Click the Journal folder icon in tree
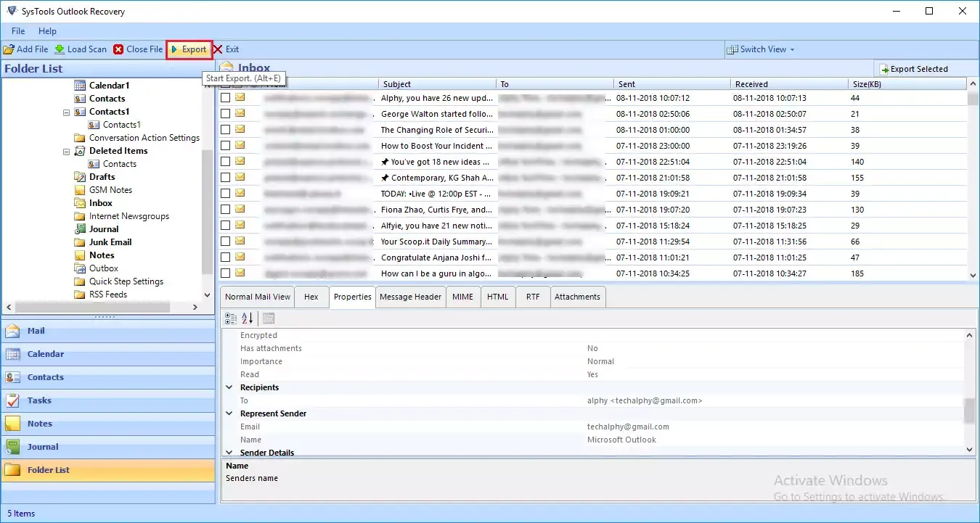The height and width of the screenshot is (523, 980). tap(80, 229)
